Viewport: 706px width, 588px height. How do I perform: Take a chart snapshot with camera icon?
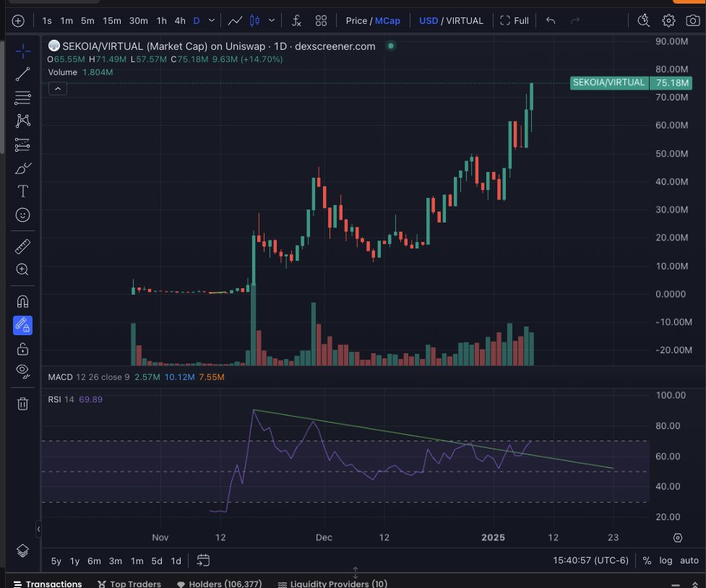click(x=693, y=21)
